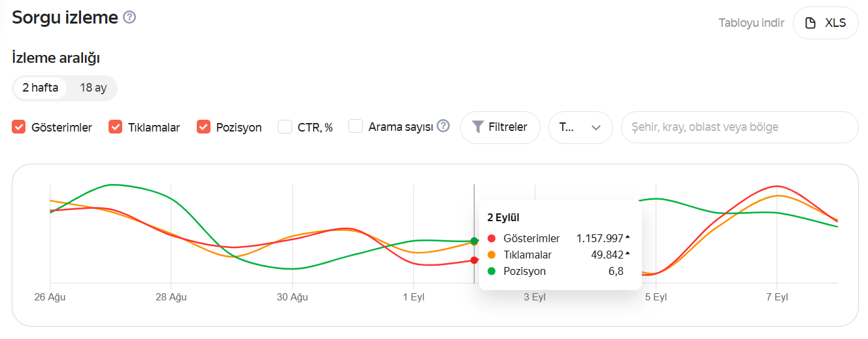Click the XLS file icon

(x=810, y=24)
